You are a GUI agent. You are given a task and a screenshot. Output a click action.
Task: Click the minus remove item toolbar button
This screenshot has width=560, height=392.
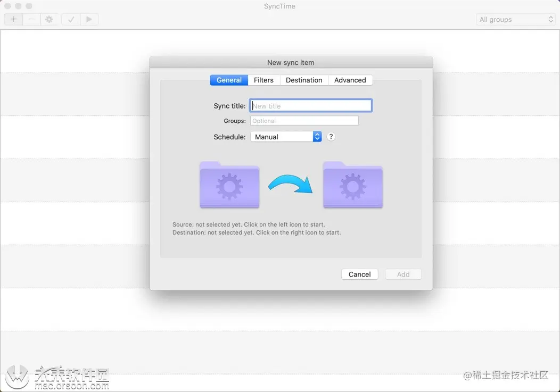click(31, 19)
